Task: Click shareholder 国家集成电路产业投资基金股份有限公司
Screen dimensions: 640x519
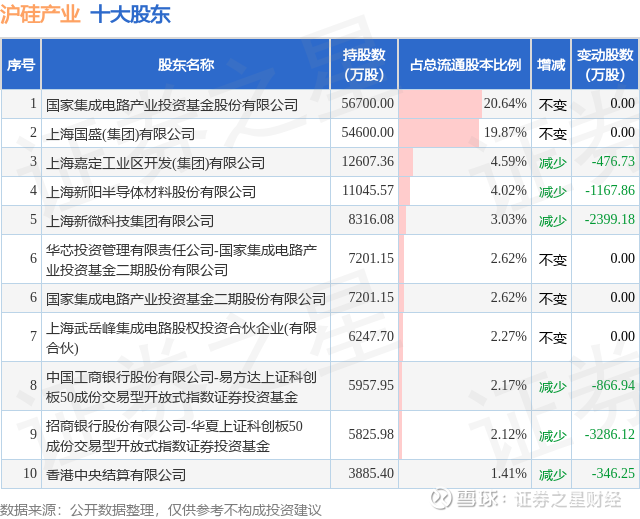Action: 172,104
